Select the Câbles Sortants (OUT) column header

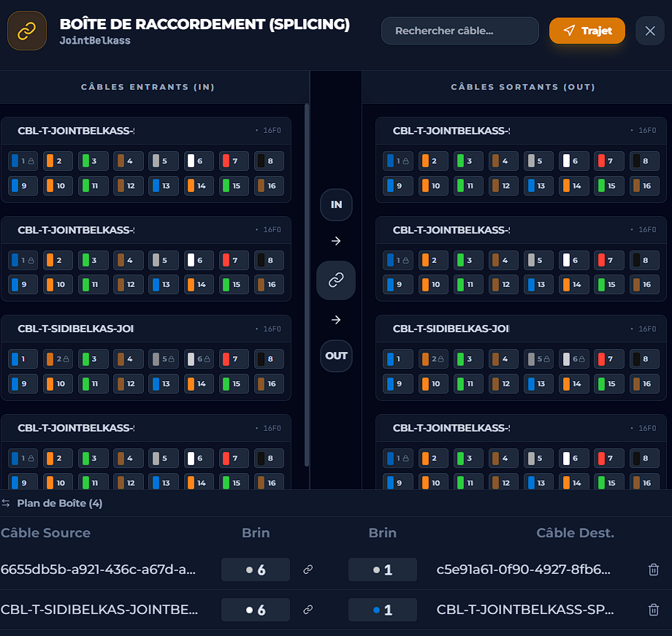click(523, 87)
